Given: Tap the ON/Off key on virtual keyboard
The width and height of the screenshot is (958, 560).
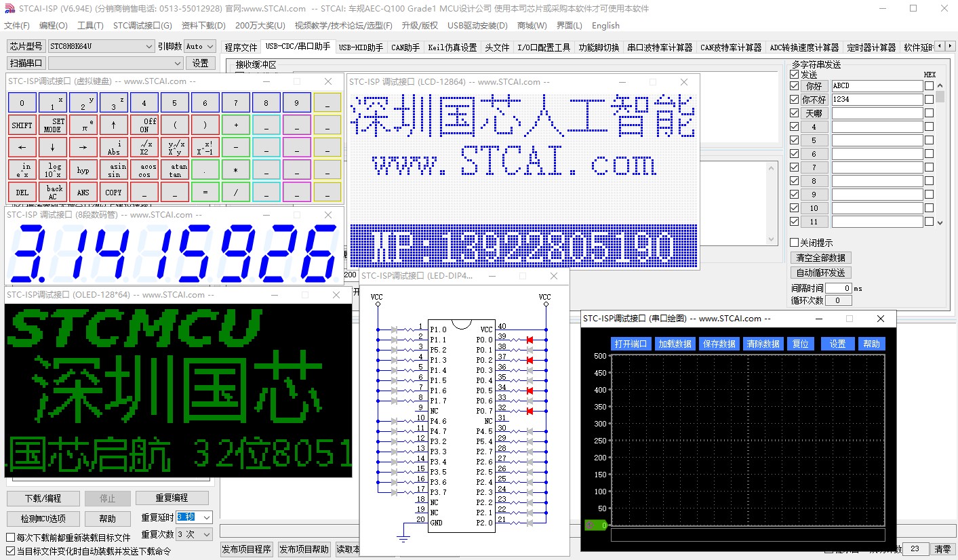Looking at the screenshot, I should click(x=144, y=125).
